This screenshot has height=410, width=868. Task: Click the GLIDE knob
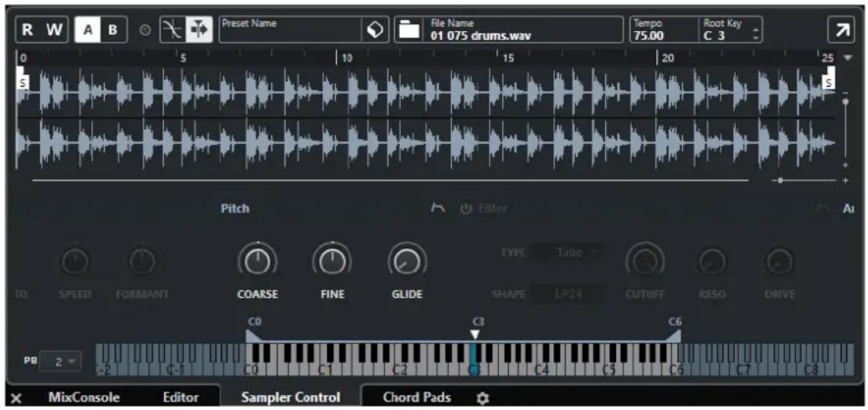tap(407, 260)
